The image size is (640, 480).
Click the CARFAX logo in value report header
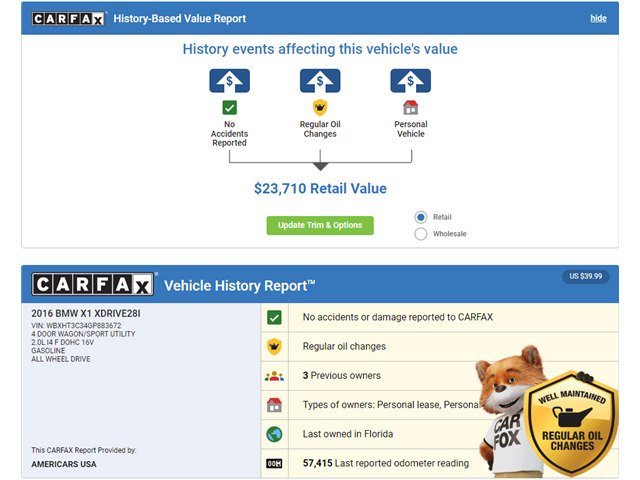68,18
